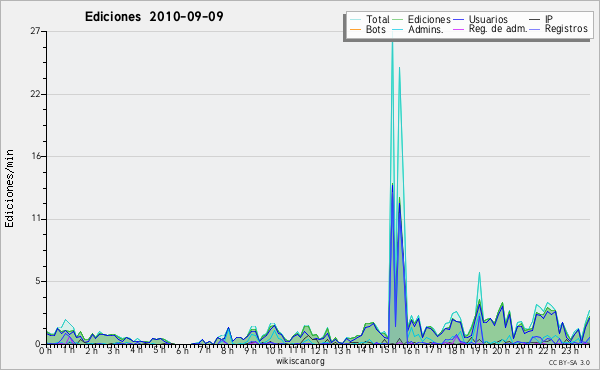This screenshot has width=600, height=370.
Task: Click the "2 h" x-axis label
Action: [x=91, y=350]
